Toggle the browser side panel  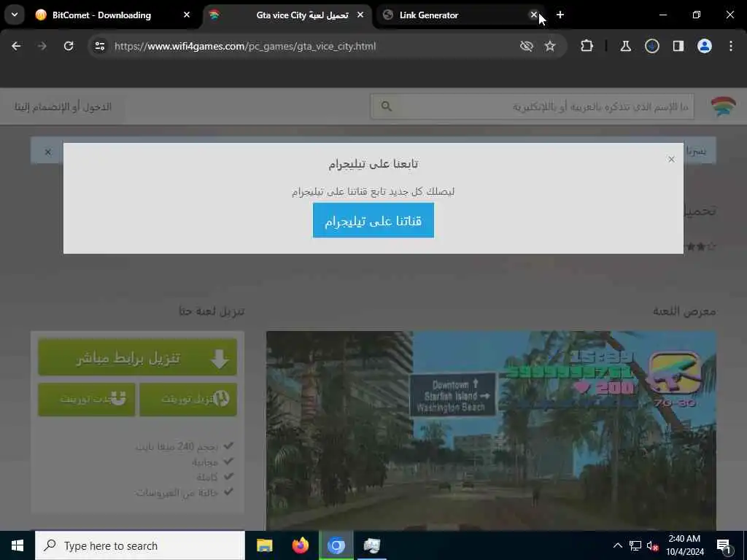click(x=678, y=46)
